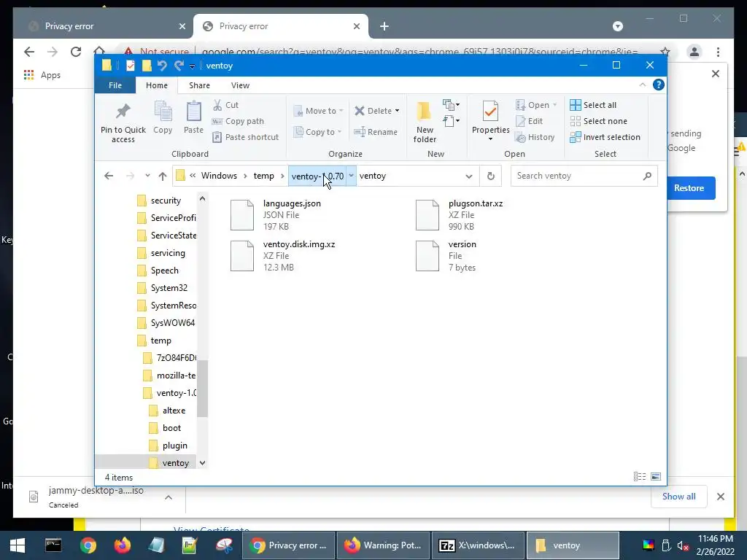Open a new Chrome tab
Screen dimensions: 747x560
coord(384,26)
